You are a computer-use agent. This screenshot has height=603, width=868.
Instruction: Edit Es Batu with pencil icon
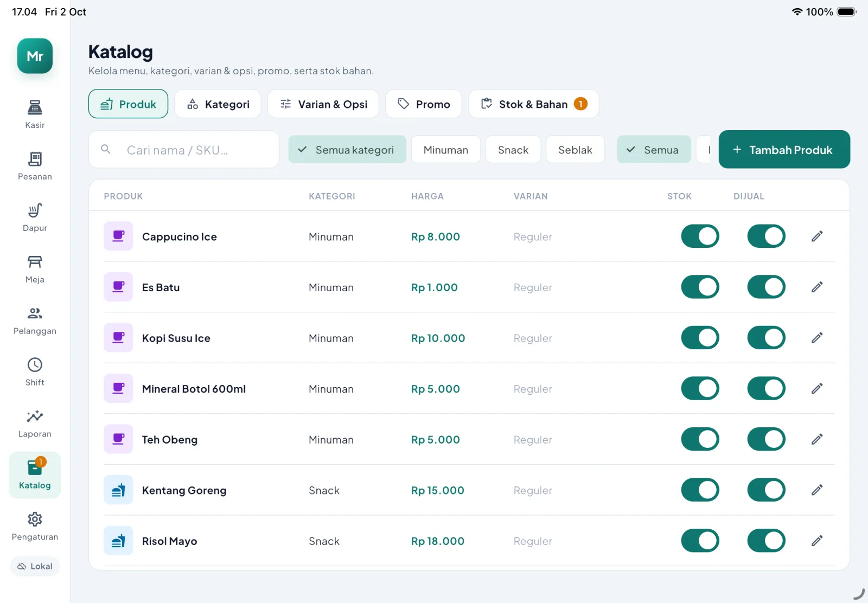[x=817, y=287]
